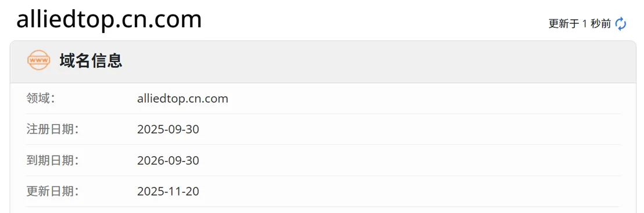644x213 pixels.
Task: Click the large alliedtop.cn.com page heading
Action: coord(109,19)
